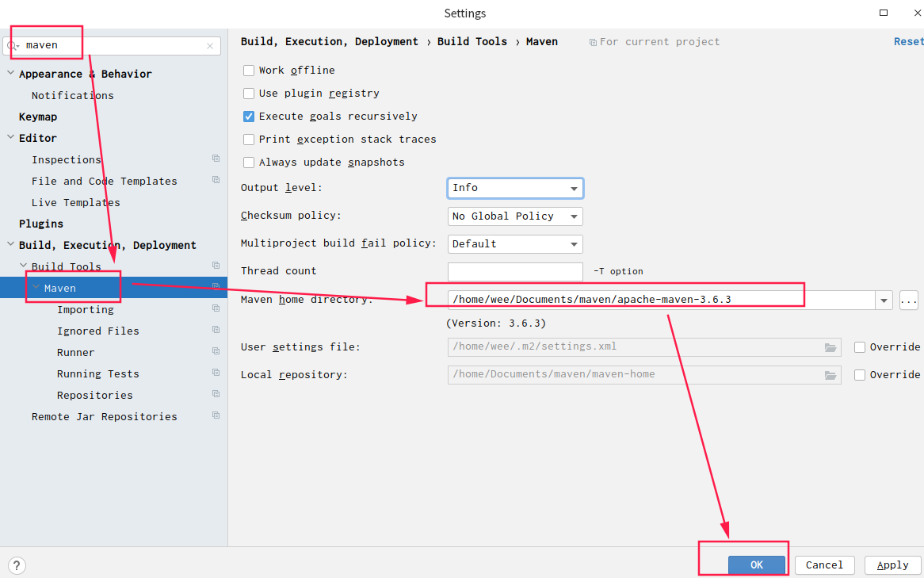This screenshot has width=924, height=578.
Task: Open Multiproject build fail policy dropdown
Action: click(x=515, y=244)
